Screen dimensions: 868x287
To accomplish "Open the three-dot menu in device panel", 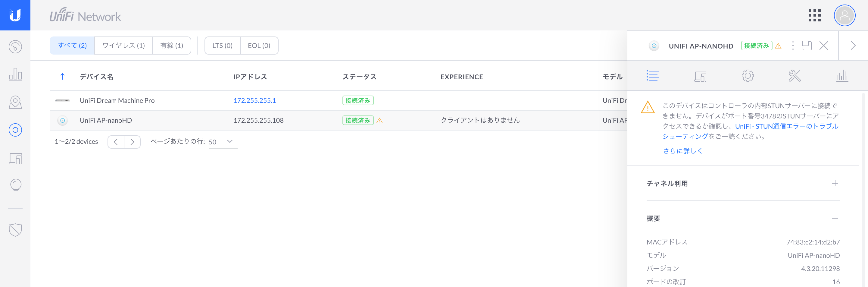I will click(x=792, y=46).
